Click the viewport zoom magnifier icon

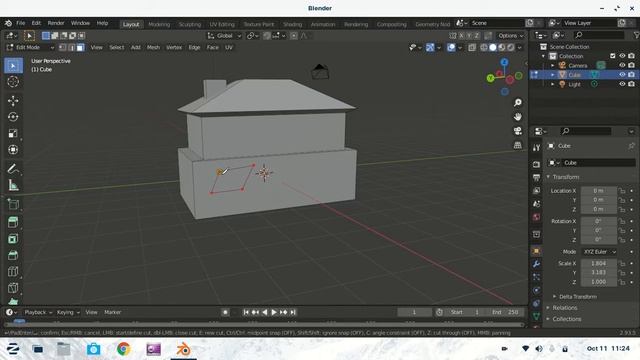(518, 102)
